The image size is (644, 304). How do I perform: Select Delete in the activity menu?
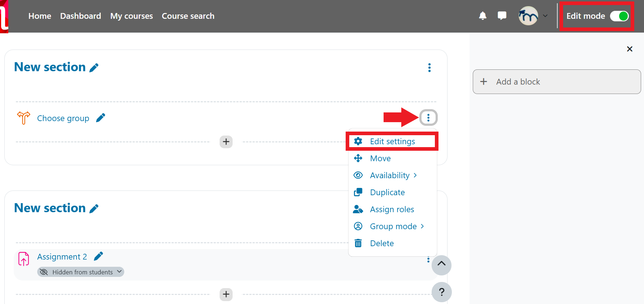coord(382,243)
